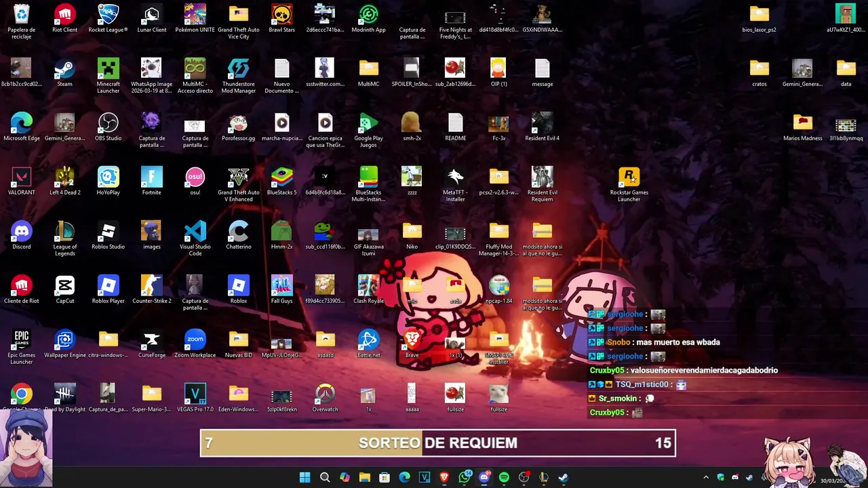
Task: Select Grand Theft Auto V Enhanced icon
Action: pos(238,184)
